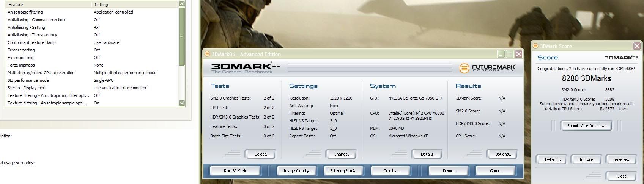Click Save as in Score window

point(622,159)
